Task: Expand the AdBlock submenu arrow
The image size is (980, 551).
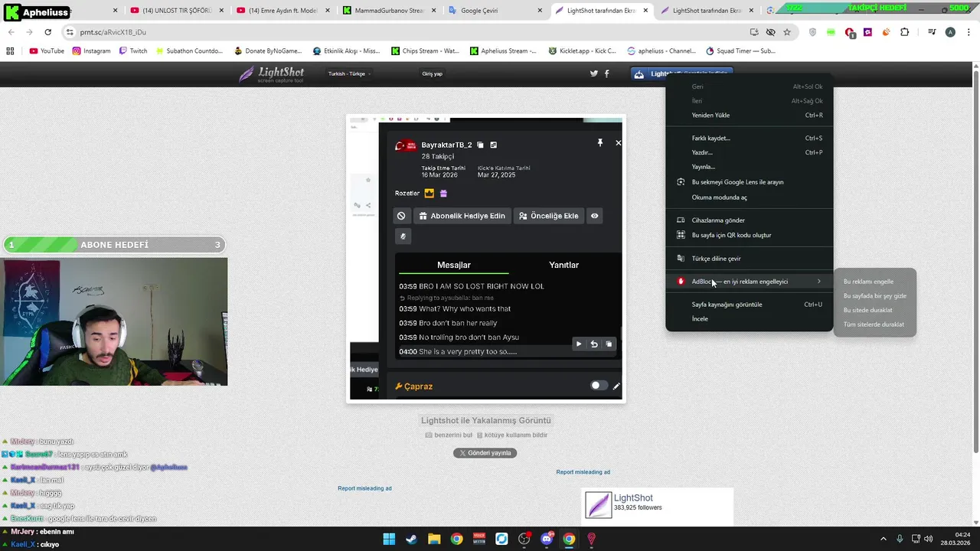Action: (818, 282)
